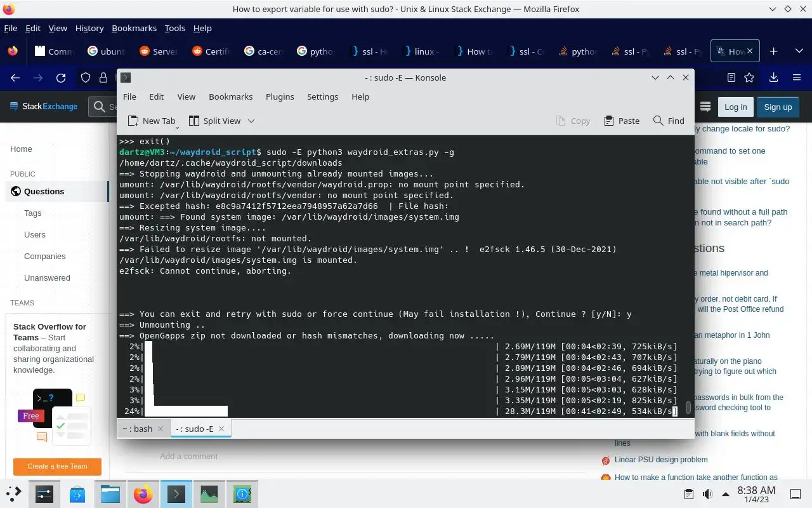Open a new Firefox tab with plus button
812x508 pixels.
click(x=773, y=51)
